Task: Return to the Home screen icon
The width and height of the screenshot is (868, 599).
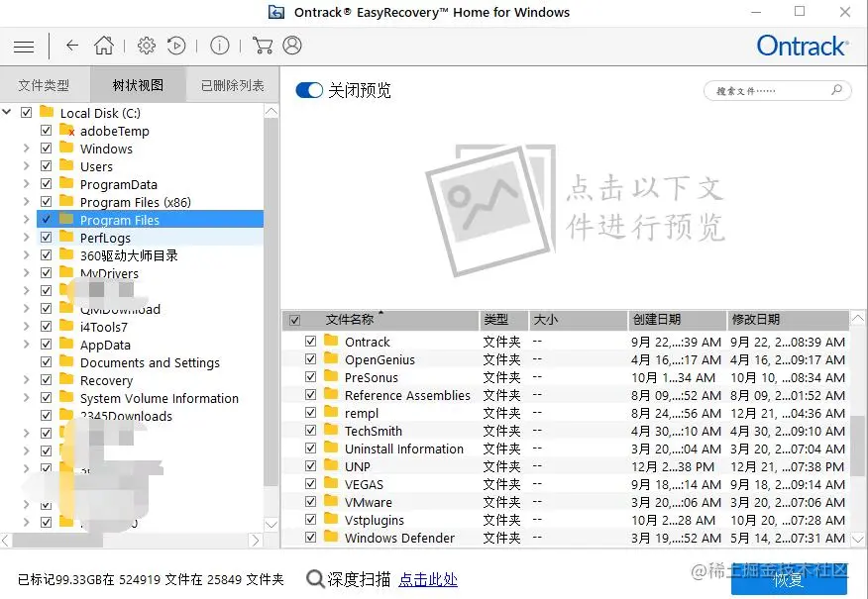Action: coord(103,46)
